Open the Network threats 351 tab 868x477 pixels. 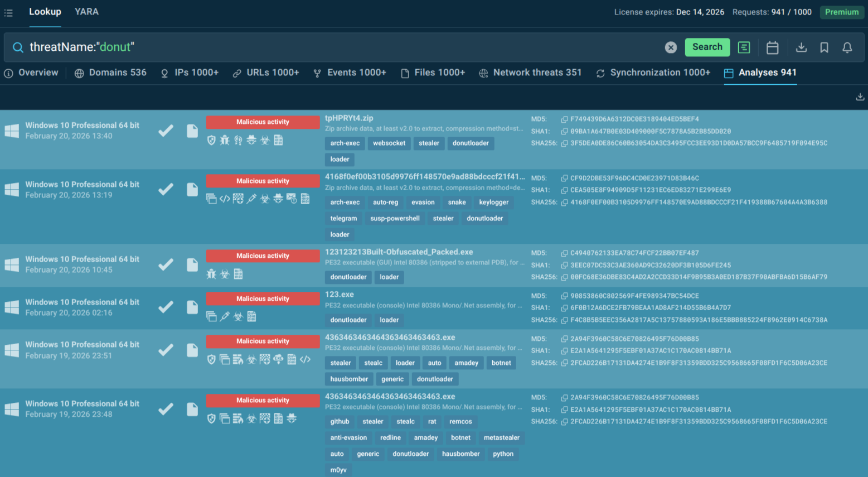(x=530, y=73)
